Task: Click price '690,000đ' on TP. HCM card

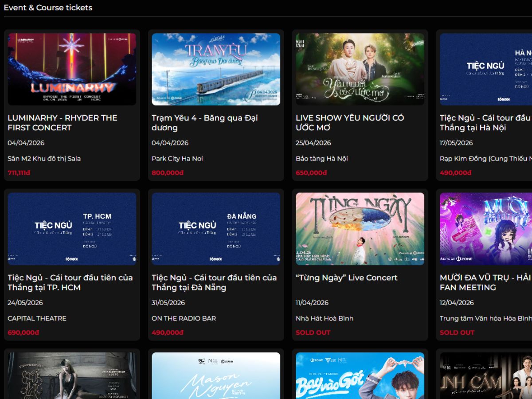Action: (23, 332)
